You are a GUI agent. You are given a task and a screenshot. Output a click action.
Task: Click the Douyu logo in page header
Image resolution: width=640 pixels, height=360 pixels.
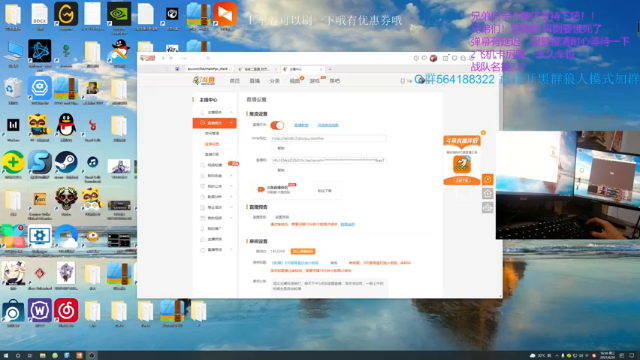(204, 80)
